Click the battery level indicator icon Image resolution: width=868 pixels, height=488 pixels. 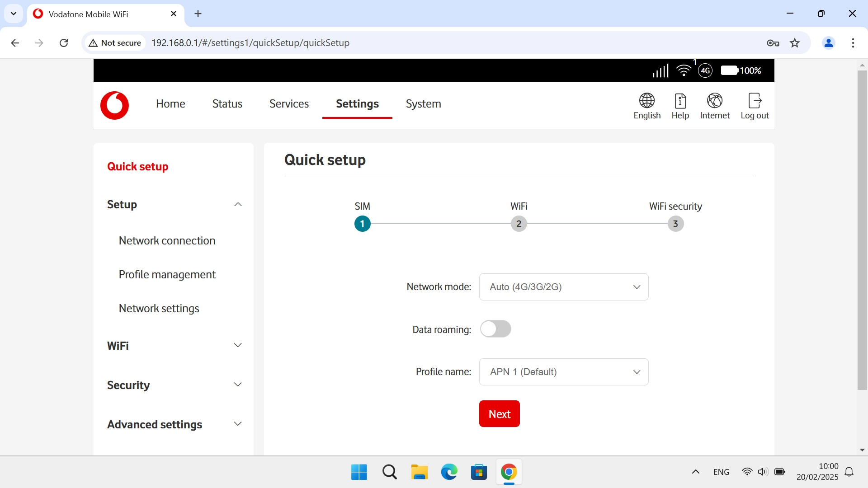[x=729, y=70]
